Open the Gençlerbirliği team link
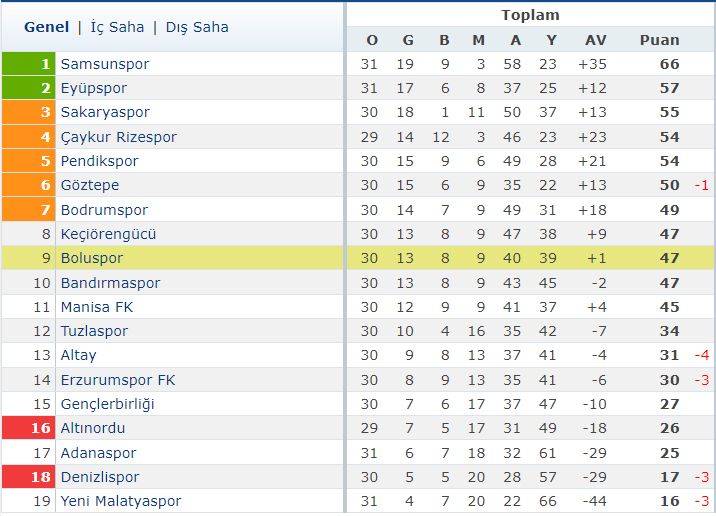716x516 pixels. 108,405
